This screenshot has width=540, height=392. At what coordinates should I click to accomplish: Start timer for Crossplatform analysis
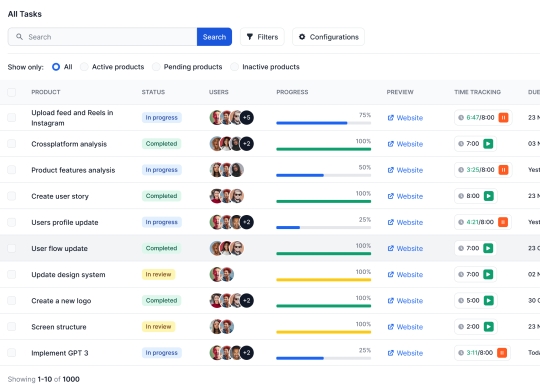[x=488, y=144]
